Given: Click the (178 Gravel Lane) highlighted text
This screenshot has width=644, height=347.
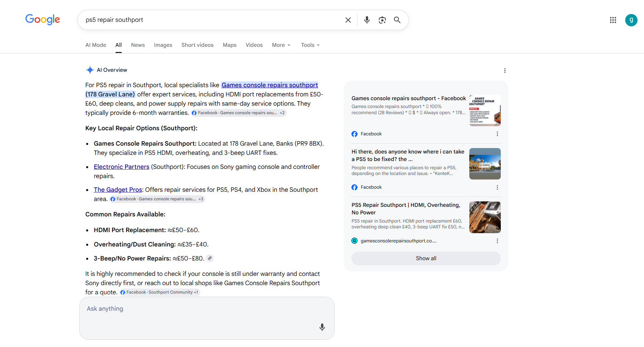Looking at the screenshot, I should click(x=110, y=94).
